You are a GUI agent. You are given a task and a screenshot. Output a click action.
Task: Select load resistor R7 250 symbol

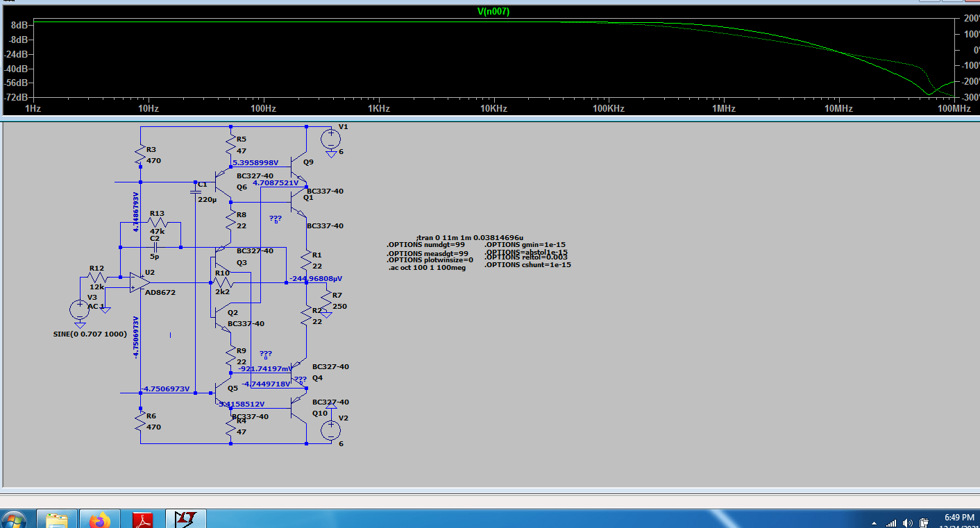326,300
